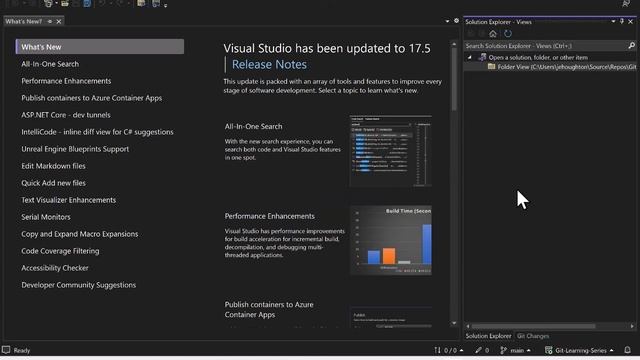The image size is (640, 360).
Task: Collapse the 'Open a solution, folder' tree node
Action: coord(469,58)
